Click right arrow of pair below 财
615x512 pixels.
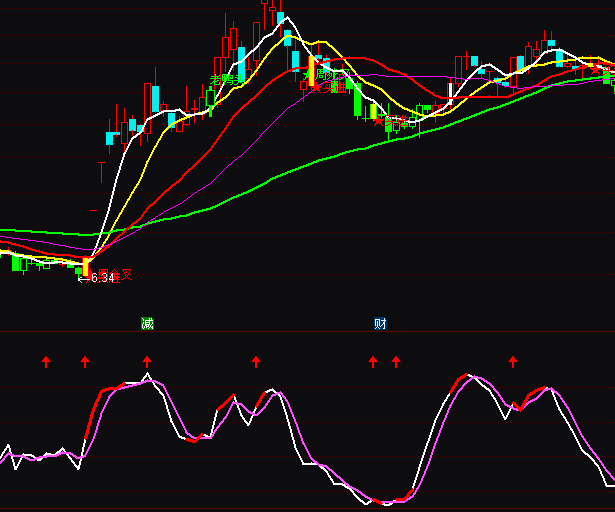click(396, 361)
